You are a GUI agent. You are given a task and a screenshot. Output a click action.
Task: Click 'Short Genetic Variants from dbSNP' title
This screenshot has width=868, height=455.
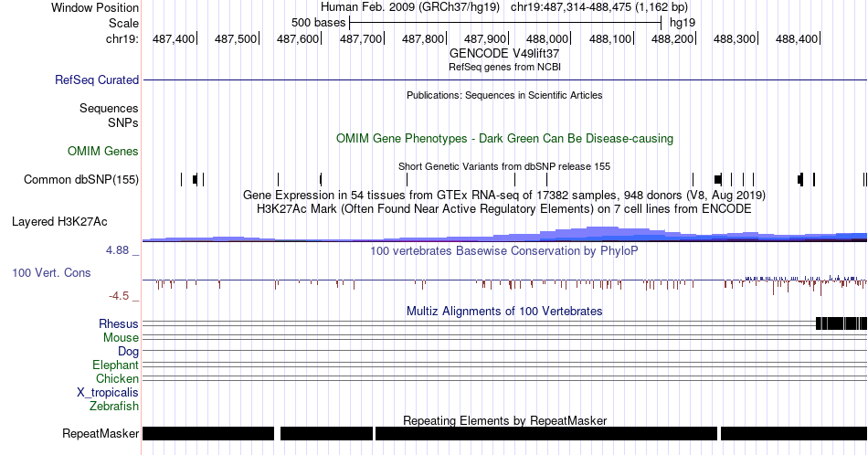[x=504, y=166]
